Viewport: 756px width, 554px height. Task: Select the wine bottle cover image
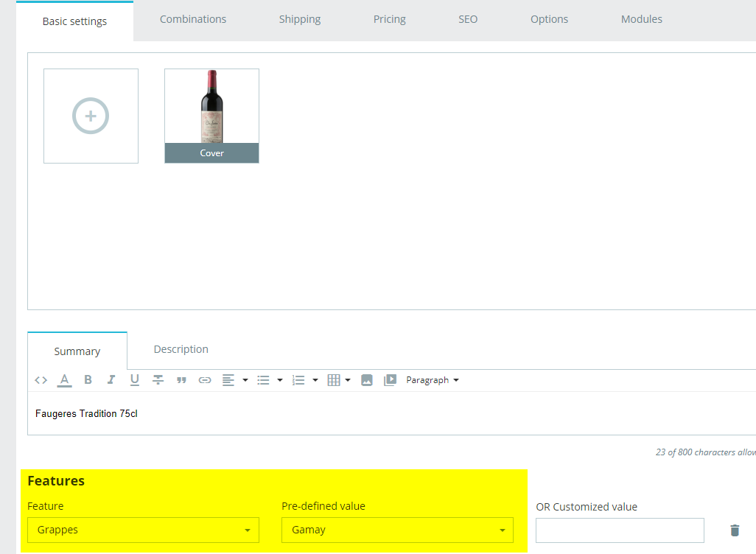click(x=211, y=116)
